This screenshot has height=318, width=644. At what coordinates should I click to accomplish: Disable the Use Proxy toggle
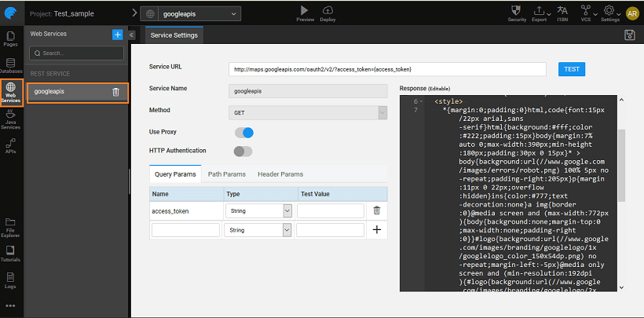(x=243, y=133)
